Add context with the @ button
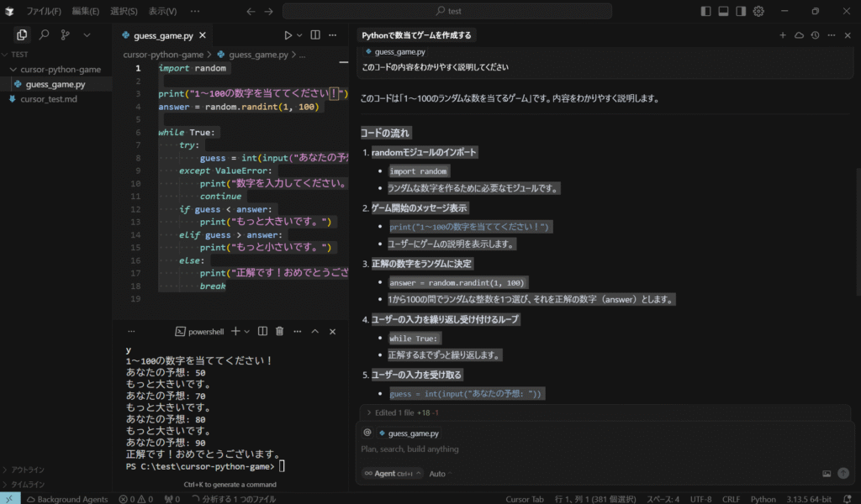This screenshot has height=504, width=861. 367,433
